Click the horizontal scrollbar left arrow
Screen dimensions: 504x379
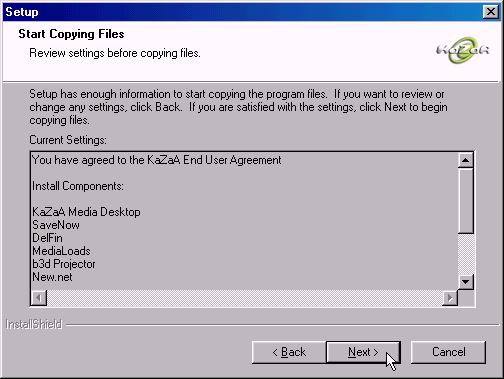click(x=39, y=297)
